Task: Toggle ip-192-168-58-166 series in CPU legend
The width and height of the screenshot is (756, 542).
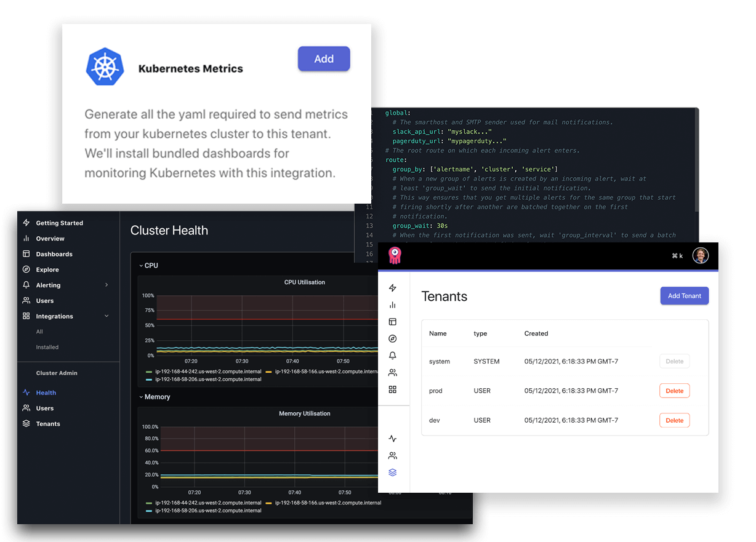Action: pyautogui.click(x=323, y=372)
